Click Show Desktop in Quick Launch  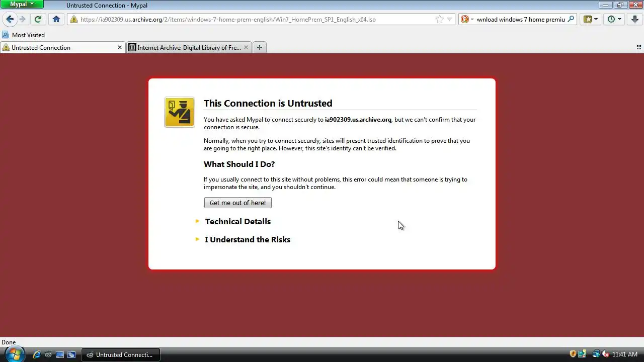point(60,354)
